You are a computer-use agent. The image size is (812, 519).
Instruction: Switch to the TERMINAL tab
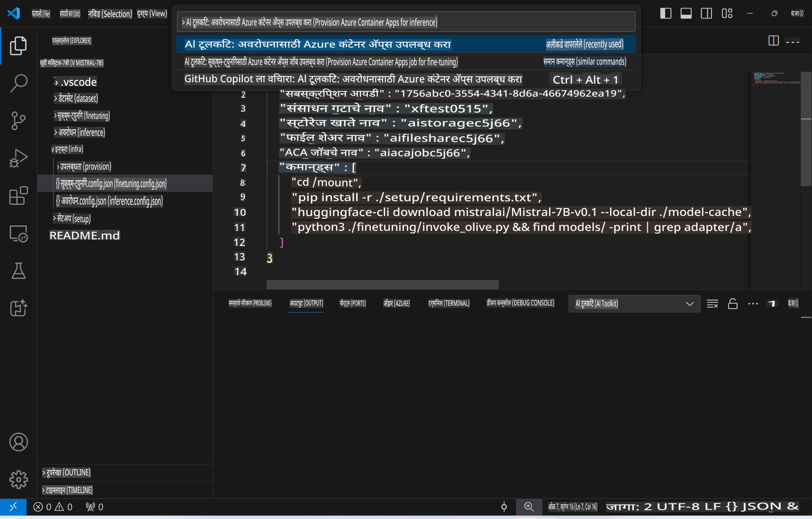pos(449,303)
